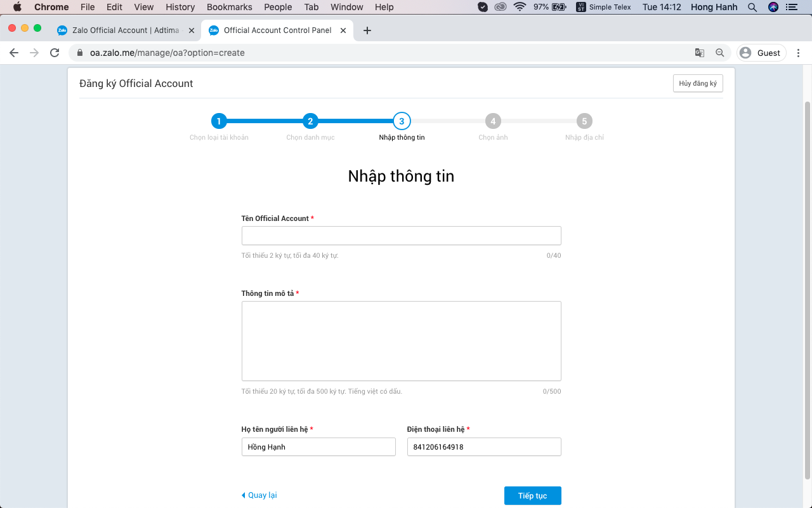Click the site lock icon

pos(80,53)
